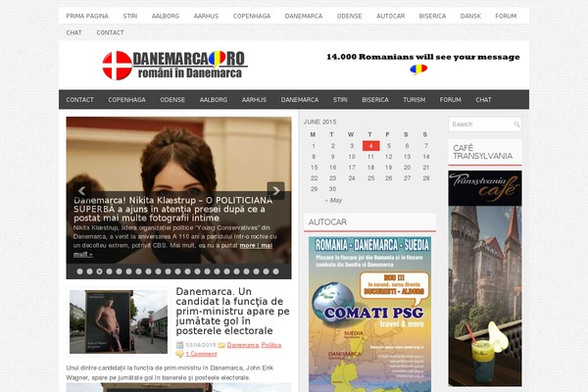The width and height of the screenshot is (588, 392).
Task: Open the Danemarca category link under article
Action: 243,345
